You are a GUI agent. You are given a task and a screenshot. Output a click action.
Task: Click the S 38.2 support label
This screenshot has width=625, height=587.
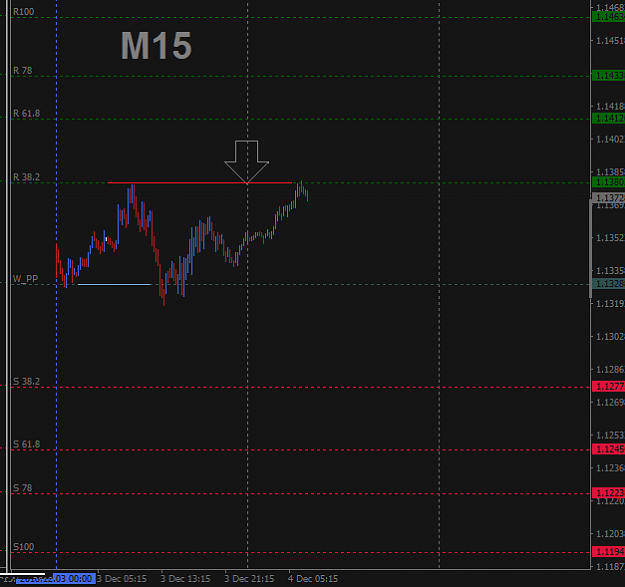point(27,381)
